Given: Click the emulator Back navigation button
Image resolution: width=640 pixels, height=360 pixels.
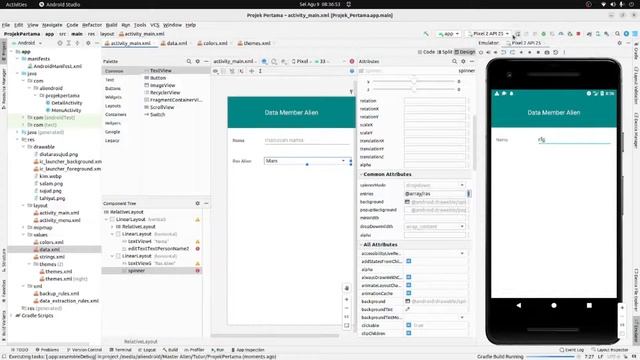Looking at the screenshot, I should coord(519,305).
